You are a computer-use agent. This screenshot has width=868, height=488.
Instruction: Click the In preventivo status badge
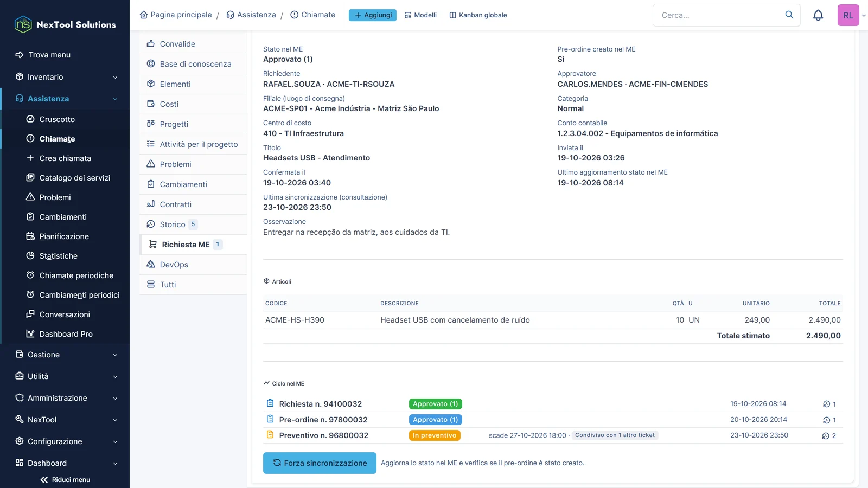point(435,435)
